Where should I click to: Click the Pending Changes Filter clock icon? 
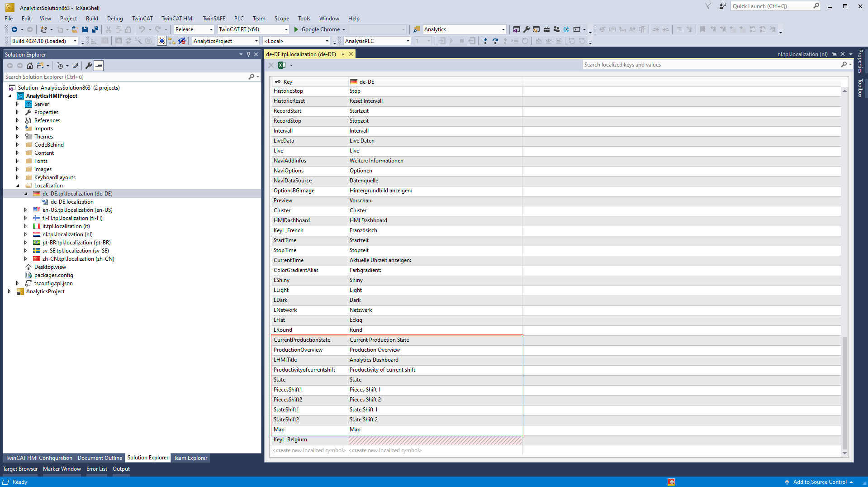[60, 66]
